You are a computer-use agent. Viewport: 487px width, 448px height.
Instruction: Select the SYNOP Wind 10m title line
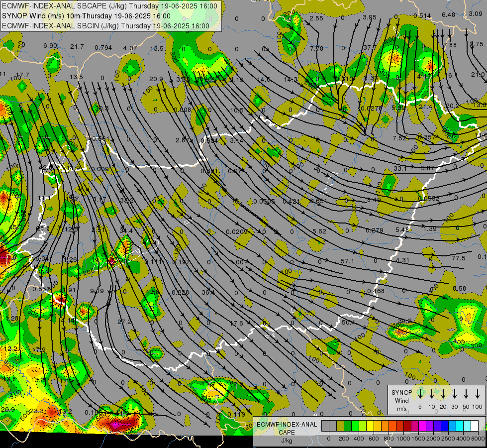[86, 16]
